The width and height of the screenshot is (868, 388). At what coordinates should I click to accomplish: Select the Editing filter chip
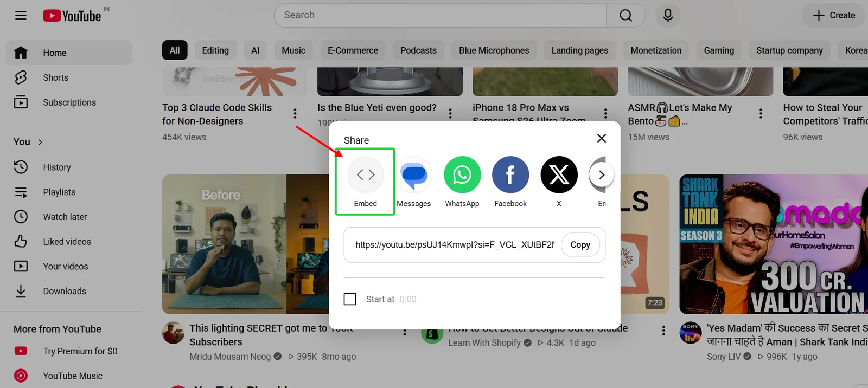[x=215, y=50]
